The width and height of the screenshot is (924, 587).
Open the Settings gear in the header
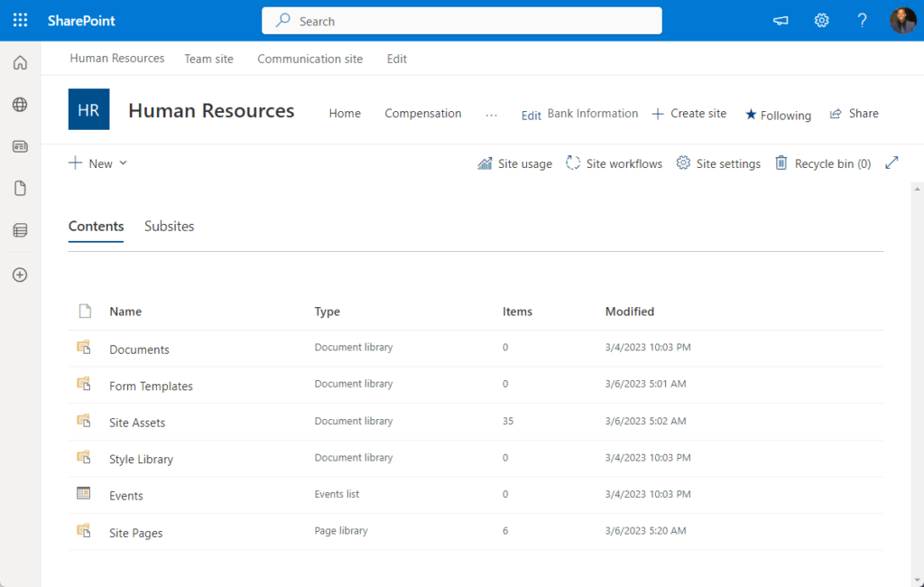(x=821, y=21)
